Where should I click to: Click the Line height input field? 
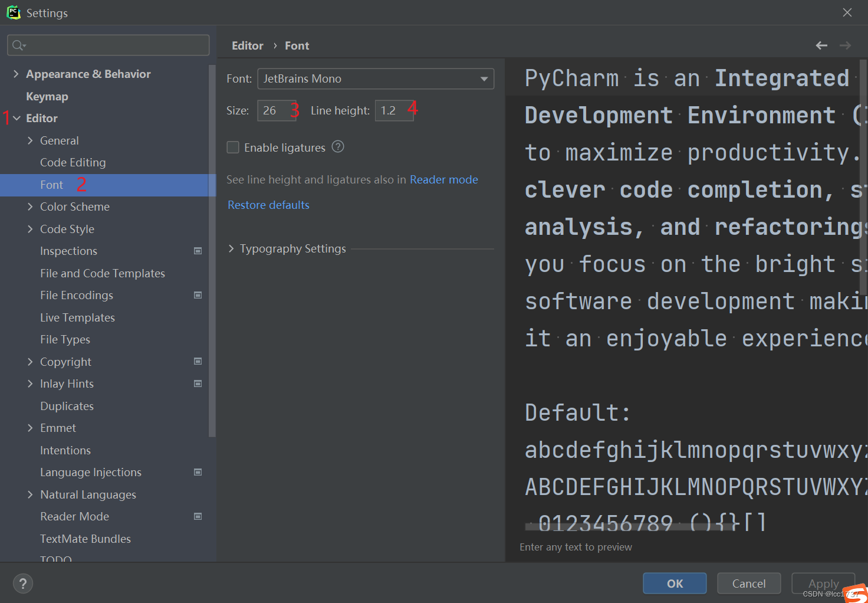(394, 110)
